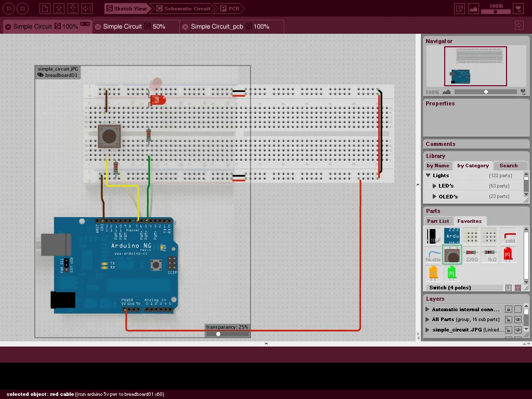Image resolution: width=532 pixels, height=399 pixels.
Task: Open the Library Search tab
Action: pyautogui.click(x=508, y=166)
